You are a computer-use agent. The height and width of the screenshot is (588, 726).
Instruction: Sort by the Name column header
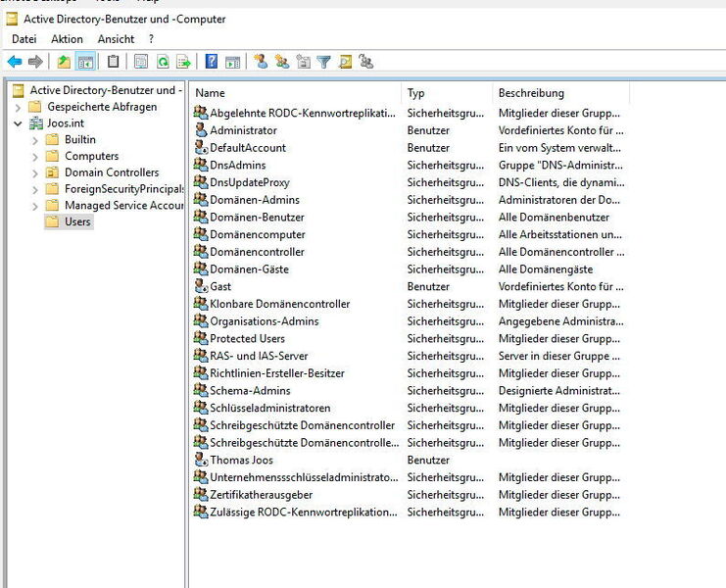coord(296,93)
